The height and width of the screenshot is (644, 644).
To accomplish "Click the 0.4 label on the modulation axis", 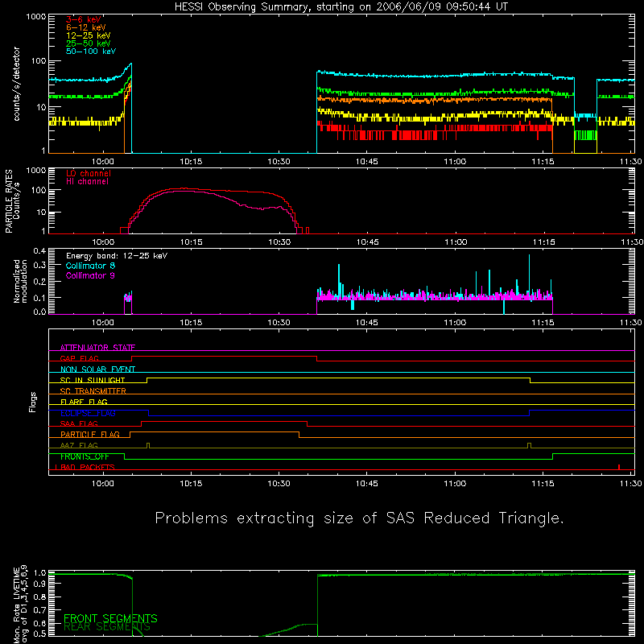I will pos(39,251).
